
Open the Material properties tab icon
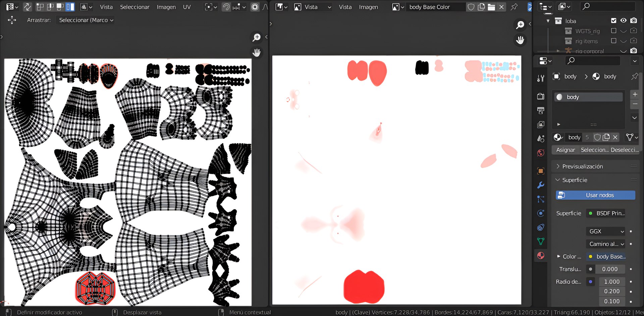coord(541,256)
